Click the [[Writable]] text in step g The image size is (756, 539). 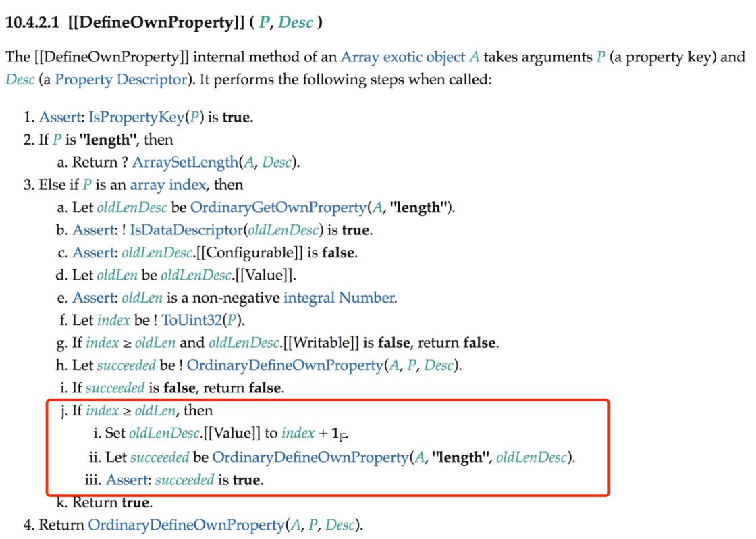point(321,343)
